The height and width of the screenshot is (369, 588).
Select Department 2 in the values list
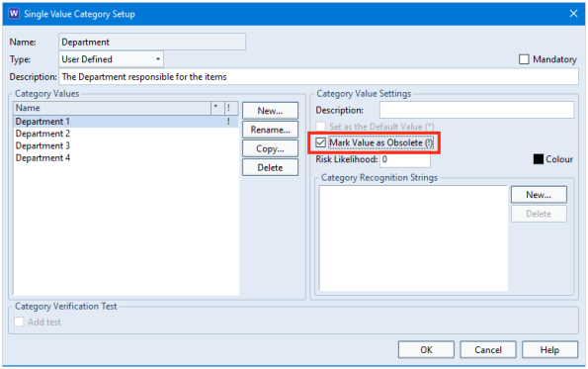tap(126, 134)
